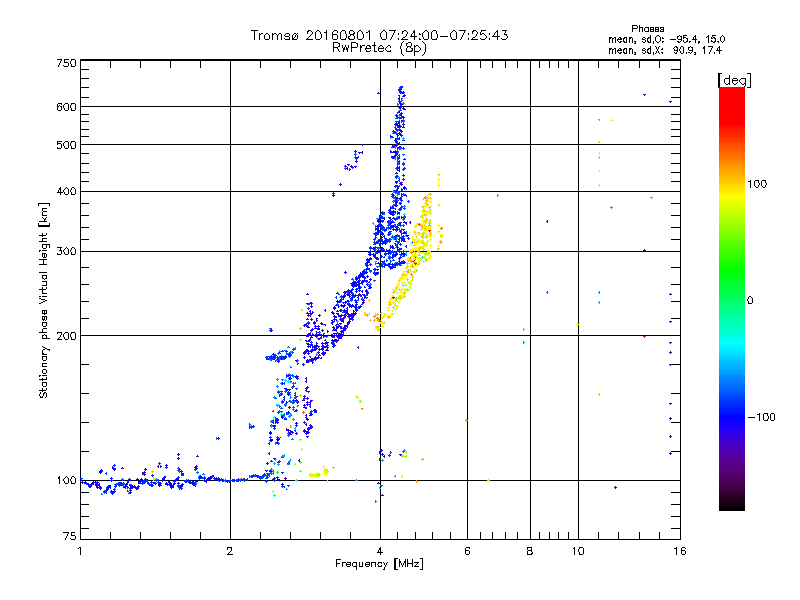Screen dimensions: 800x600
Task: Click the 'mean, sd,X: 90.9, 17.4' line
Action: tap(665, 50)
